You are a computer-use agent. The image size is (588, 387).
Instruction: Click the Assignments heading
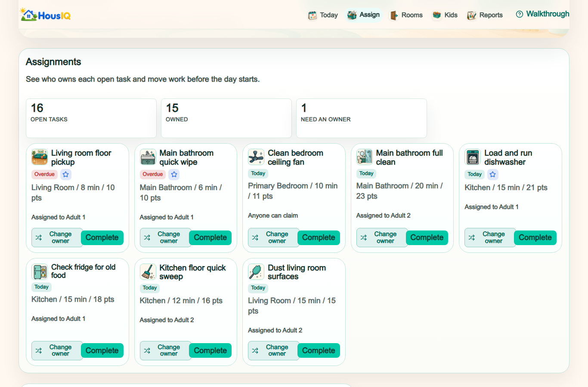click(53, 62)
